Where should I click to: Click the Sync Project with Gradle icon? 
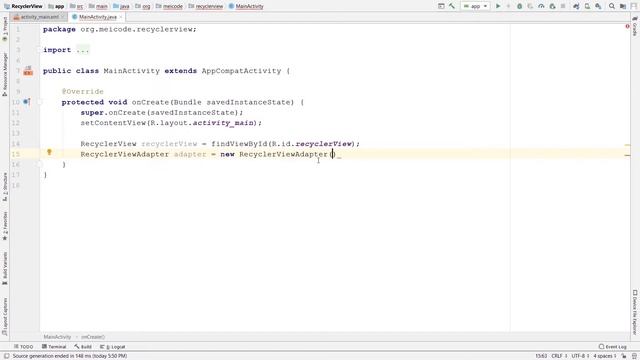(x=576, y=6)
